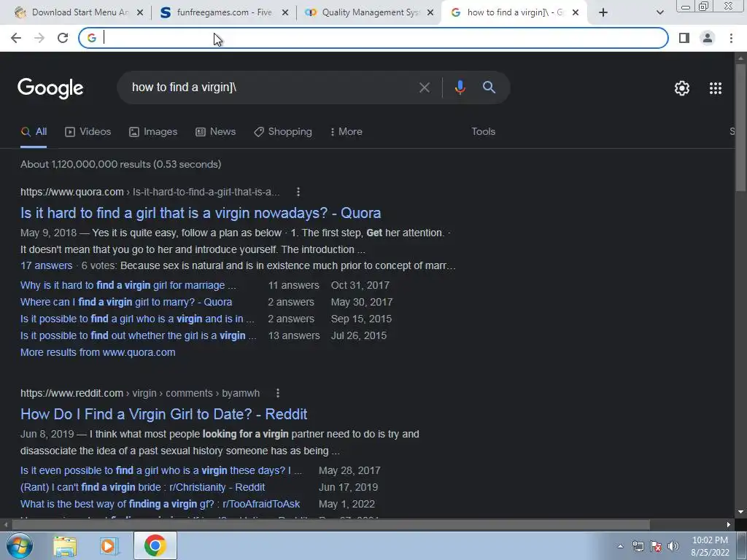Open the r/Christianity Reddit sub-link

142,487
